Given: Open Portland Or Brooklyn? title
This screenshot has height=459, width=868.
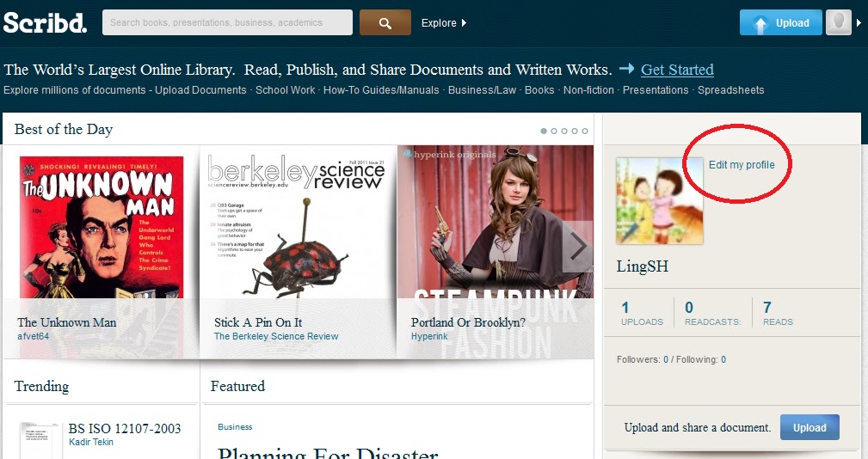Looking at the screenshot, I should point(468,322).
